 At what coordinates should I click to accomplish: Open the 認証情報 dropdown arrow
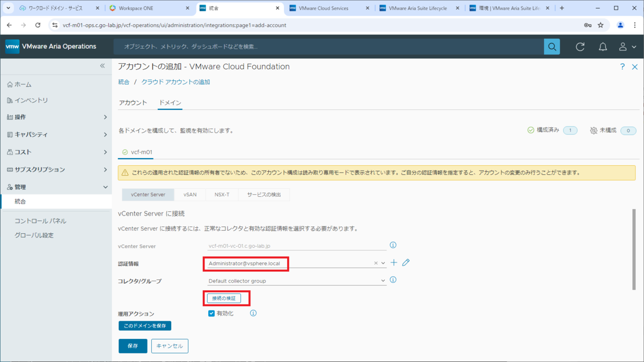(x=383, y=263)
